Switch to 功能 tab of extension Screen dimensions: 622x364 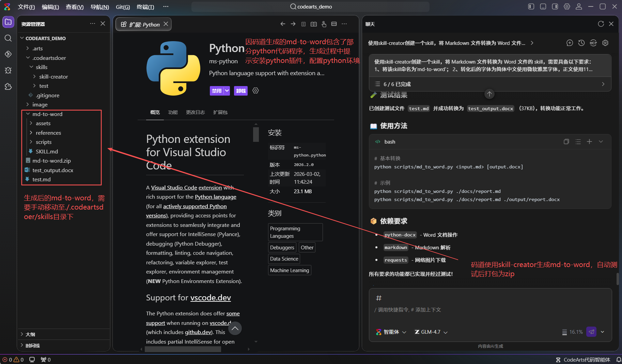coord(173,112)
